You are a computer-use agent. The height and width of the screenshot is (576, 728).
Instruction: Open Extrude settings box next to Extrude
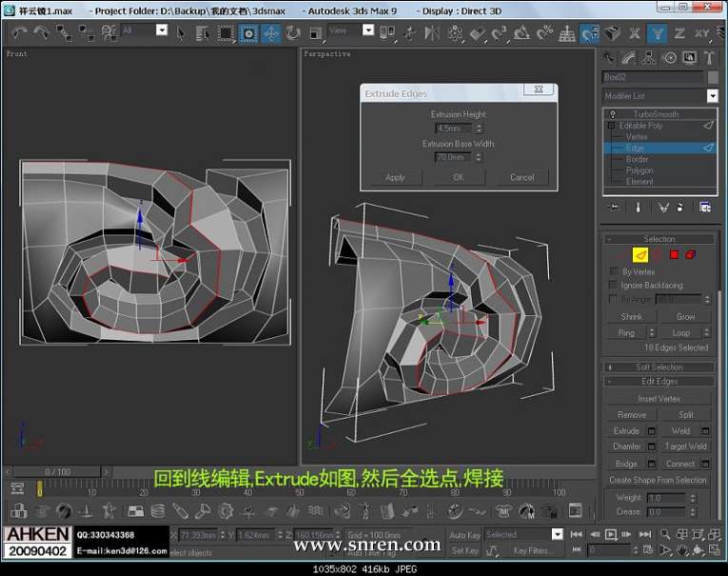click(652, 431)
